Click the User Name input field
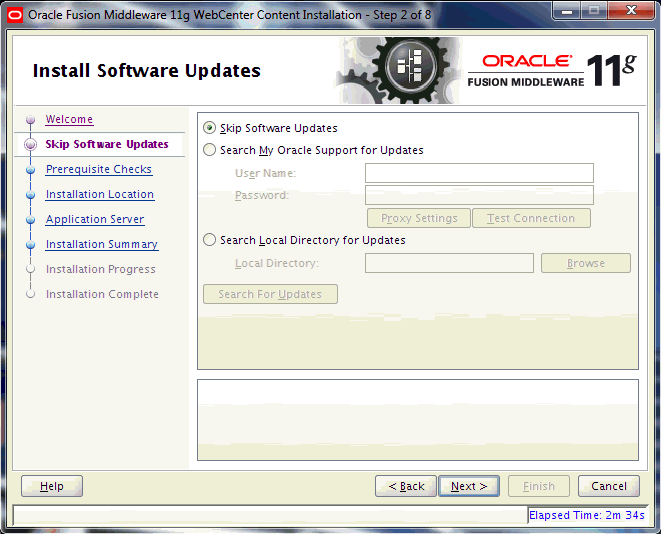The height and width of the screenshot is (534, 661). [479, 173]
